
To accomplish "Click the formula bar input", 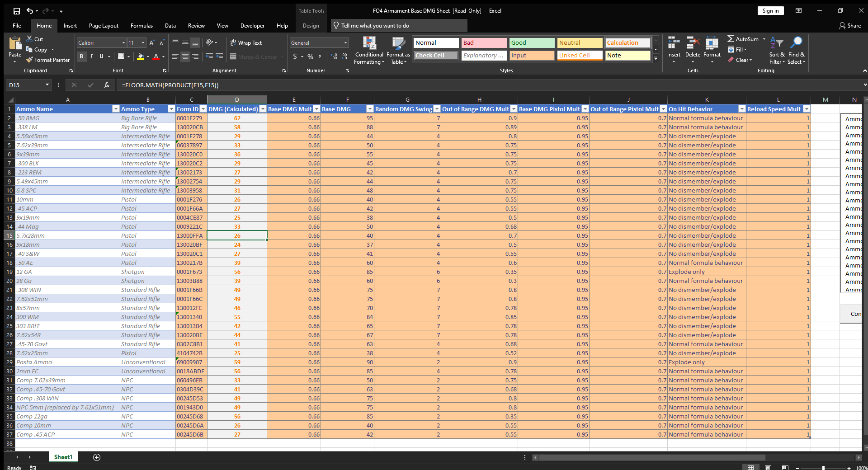I will coord(488,85).
